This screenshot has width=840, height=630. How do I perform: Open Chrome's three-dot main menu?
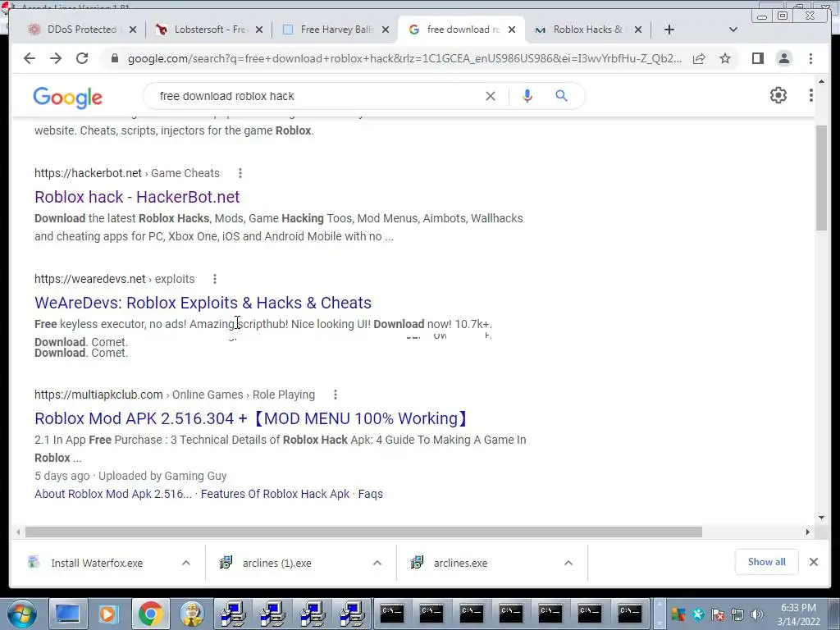click(x=811, y=58)
